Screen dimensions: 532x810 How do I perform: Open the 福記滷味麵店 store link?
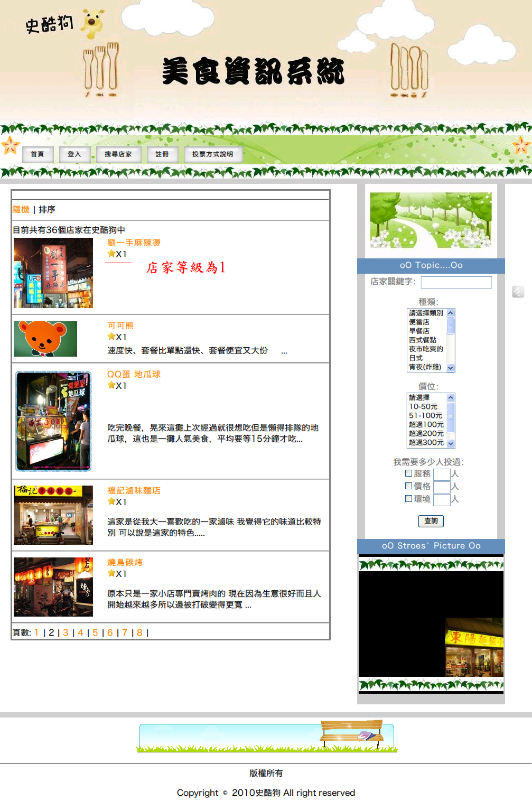[134, 490]
